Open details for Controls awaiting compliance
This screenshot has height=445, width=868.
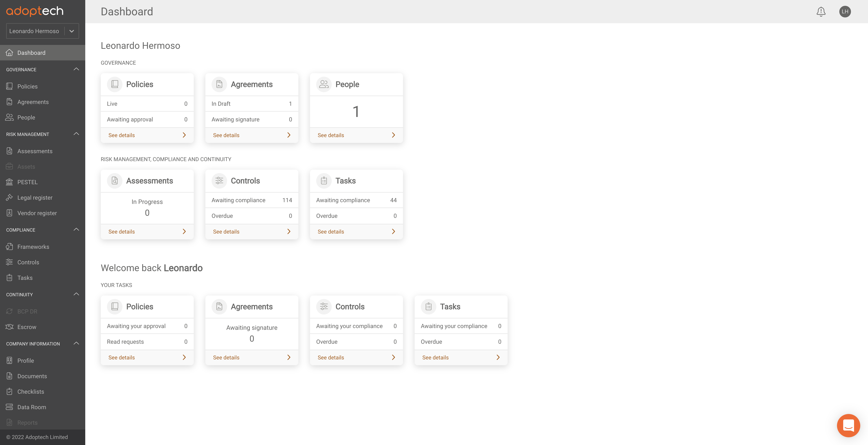[226, 231]
